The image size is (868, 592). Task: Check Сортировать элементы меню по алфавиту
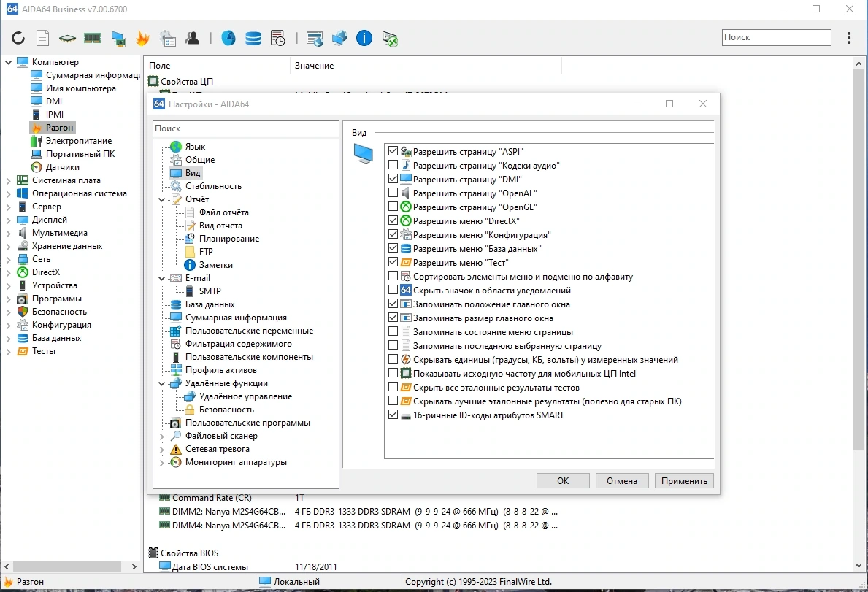(393, 276)
